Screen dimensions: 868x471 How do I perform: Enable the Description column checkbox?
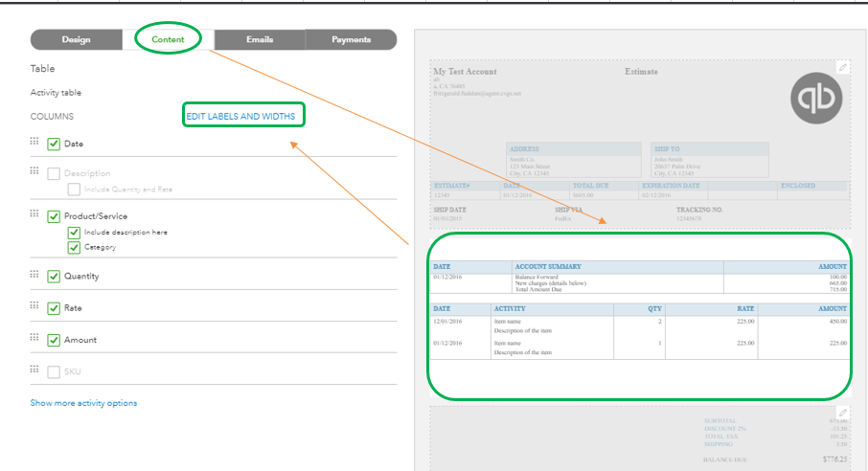tap(54, 174)
